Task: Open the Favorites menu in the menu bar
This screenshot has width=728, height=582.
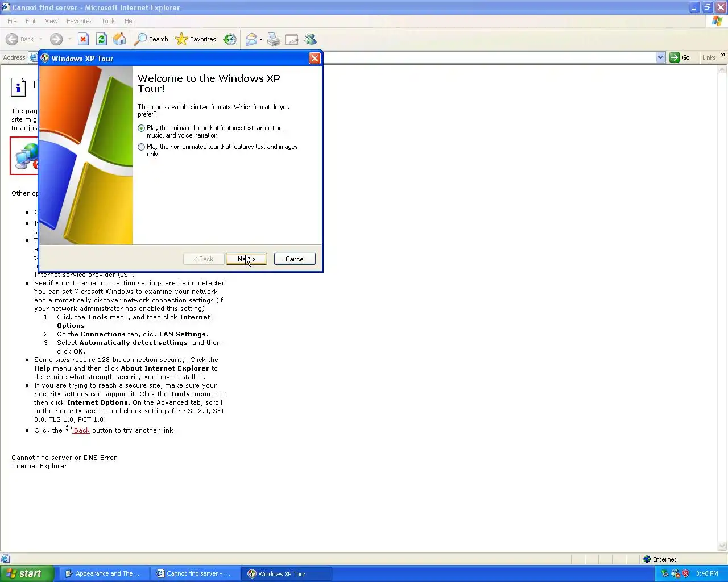Action: pyautogui.click(x=79, y=21)
